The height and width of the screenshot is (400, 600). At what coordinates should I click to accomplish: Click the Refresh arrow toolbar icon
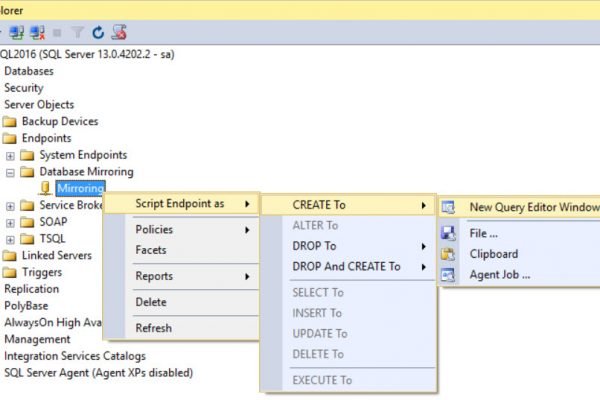[x=98, y=32]
